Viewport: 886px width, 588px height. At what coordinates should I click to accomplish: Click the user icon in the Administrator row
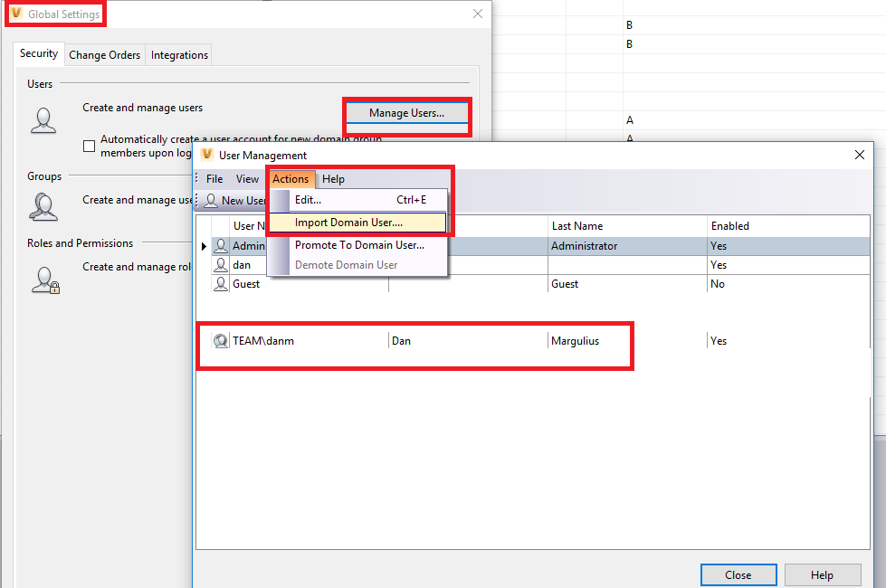tap(221, 246)
